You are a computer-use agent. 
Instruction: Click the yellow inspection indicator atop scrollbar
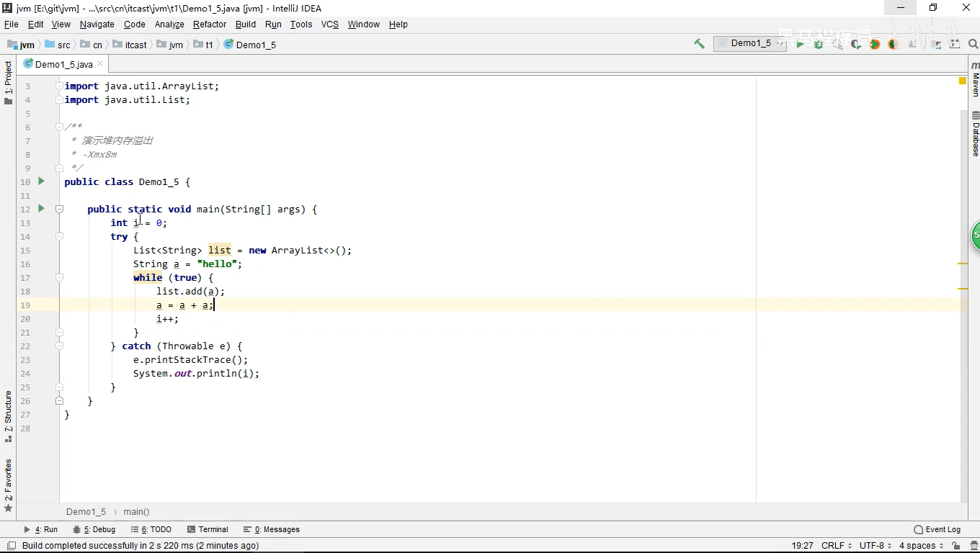pyautogui.click(x=962, y=81)
